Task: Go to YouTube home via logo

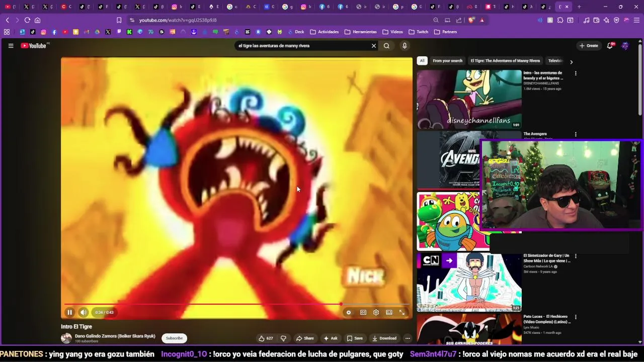Action: tap(34, 46)
